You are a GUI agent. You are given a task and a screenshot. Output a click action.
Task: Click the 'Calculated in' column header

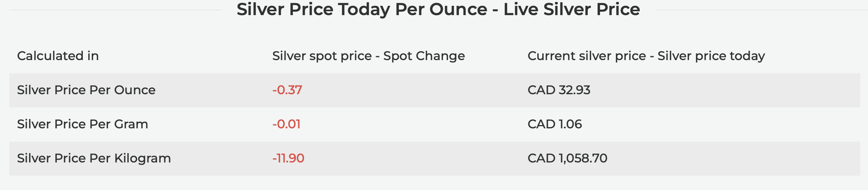pyautogui.click(x=58, y=56)
